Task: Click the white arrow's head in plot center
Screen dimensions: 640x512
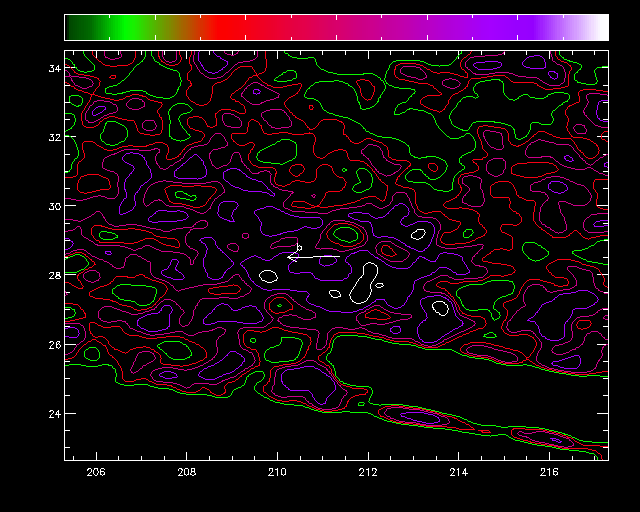Action: pyautogui.click(x=291, y=258)
